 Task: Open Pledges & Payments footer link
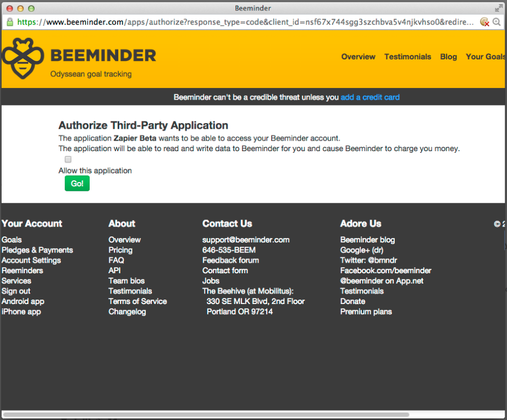pyautogui.click(x=37, y=250)
